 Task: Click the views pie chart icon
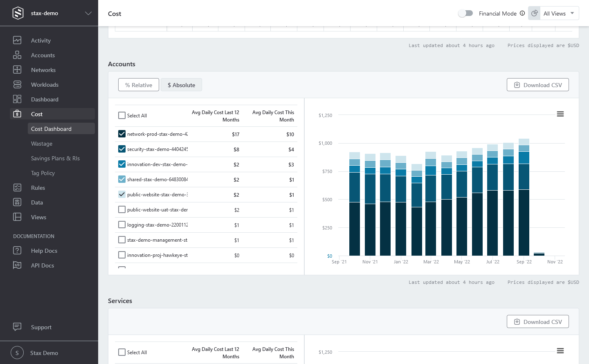tap(534, 13)
